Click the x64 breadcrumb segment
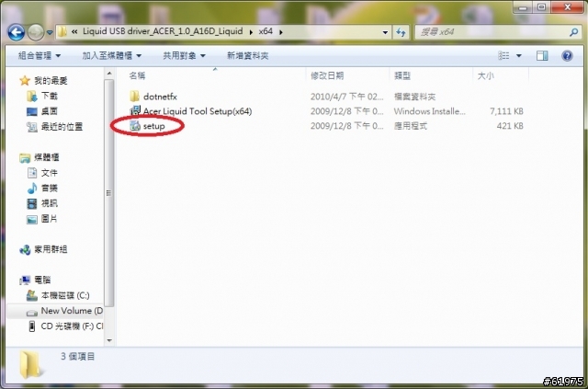The image size is (588, 389). pos(266,31)
